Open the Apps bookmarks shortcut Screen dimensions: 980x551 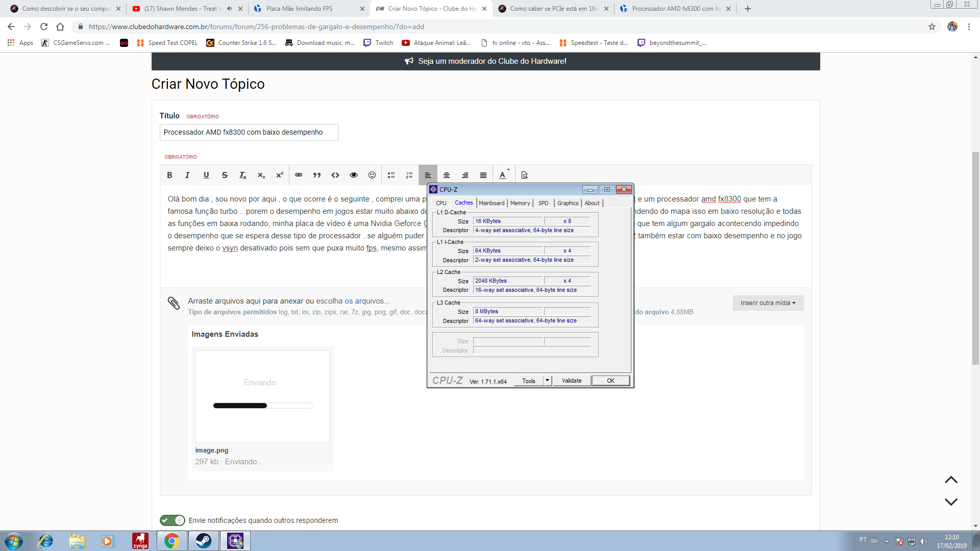click(20, 43)
